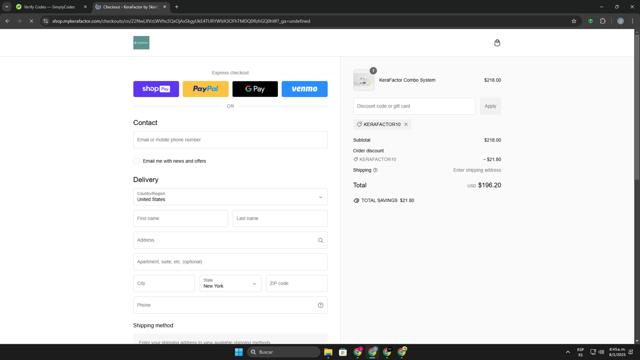The image size is (640, 360).
Task: Click the ESP language indicator in tray
Action: [580, 352]
